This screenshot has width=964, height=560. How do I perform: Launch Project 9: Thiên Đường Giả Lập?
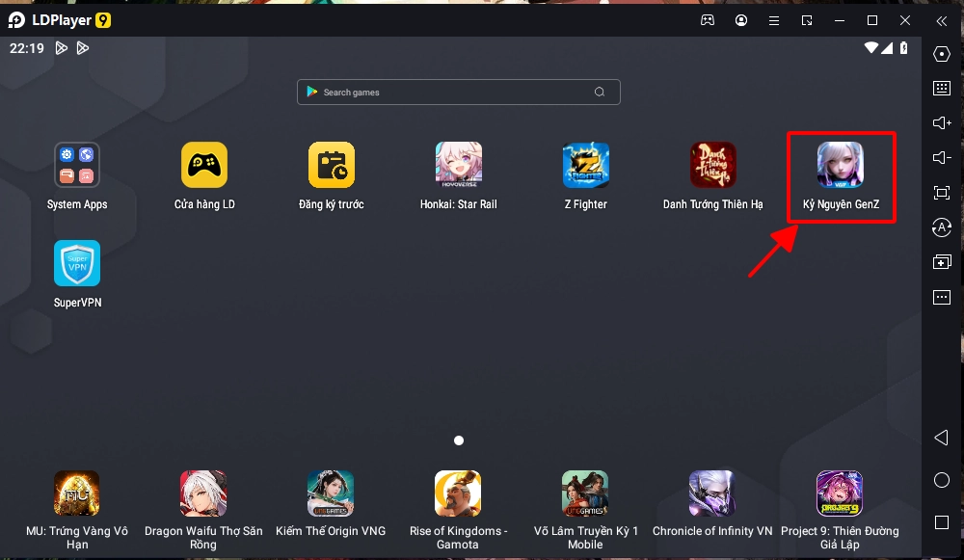pos(840,493)
